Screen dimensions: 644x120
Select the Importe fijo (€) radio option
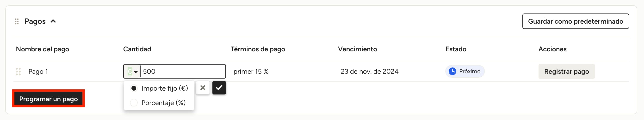pos(134,88)
